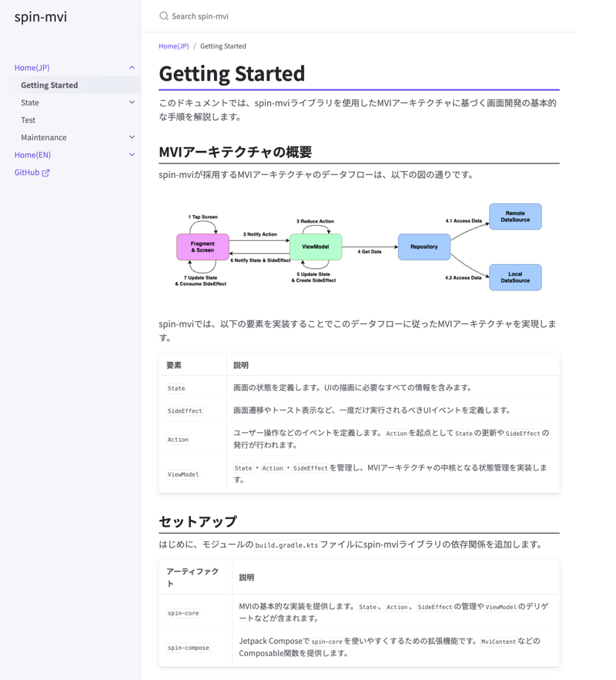Expand the State sidebar chevron

132,102
